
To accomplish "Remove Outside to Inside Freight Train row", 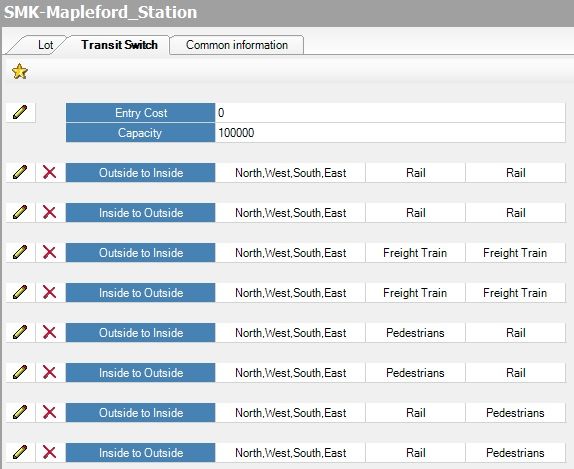I will coord(49,252).
